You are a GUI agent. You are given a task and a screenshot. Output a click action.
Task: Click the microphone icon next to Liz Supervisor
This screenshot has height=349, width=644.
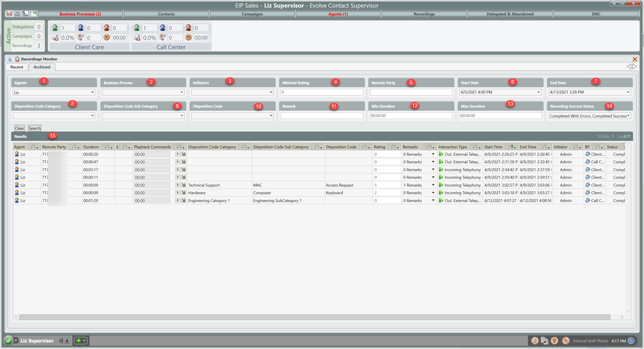[67, 341]
